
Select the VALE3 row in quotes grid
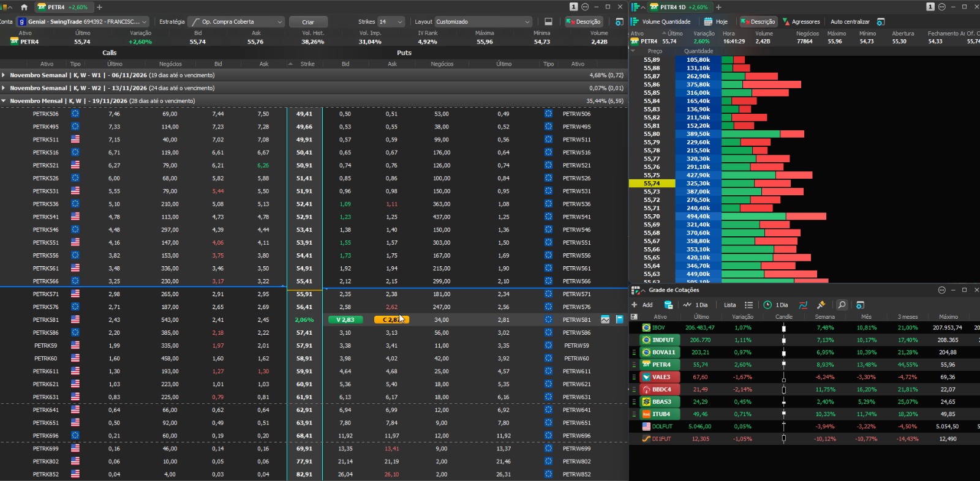click(x=804, y=377)
